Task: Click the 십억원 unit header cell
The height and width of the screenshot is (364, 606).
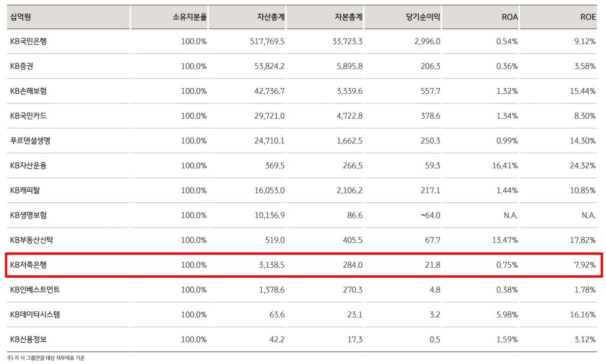Action: (21, 17)
